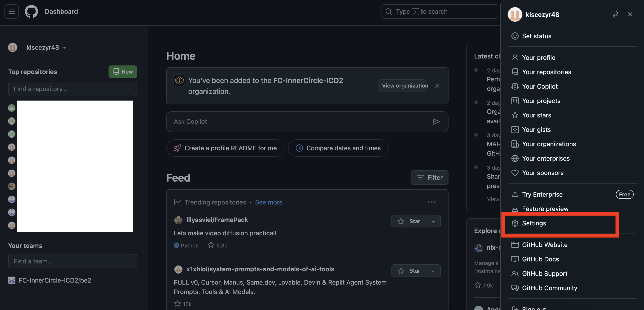This screenshot has height=310, width=644.
Task: Open the FC-InnerCircle-ICD2/be2 team link
Action: (55, 281)
